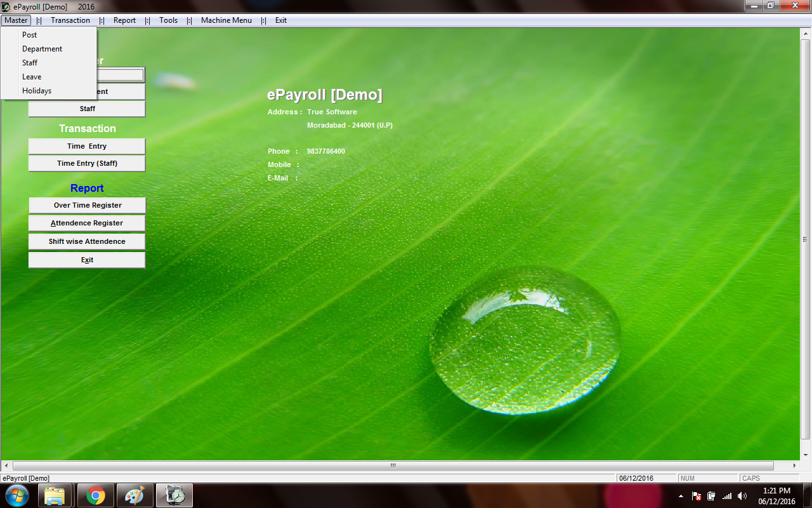Screen dimensions: 812x508
Task: Click the vertical scrollbar up arrow
Action: pos(806,33)
